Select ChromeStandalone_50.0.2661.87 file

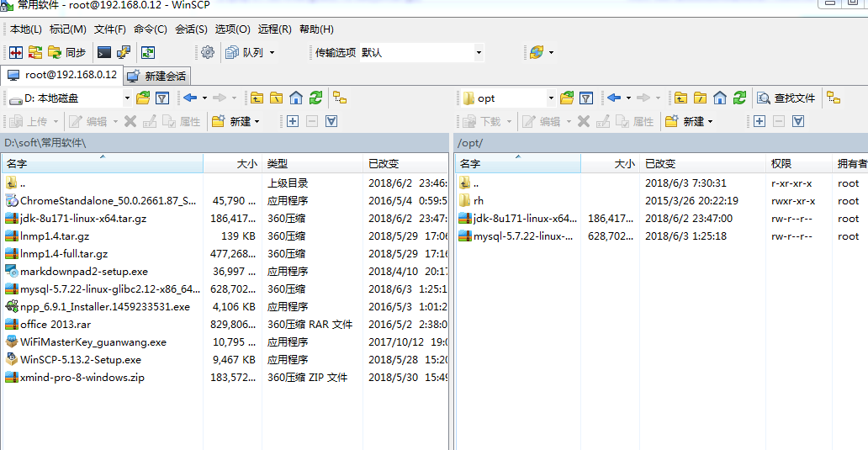[x=108, y=201]
